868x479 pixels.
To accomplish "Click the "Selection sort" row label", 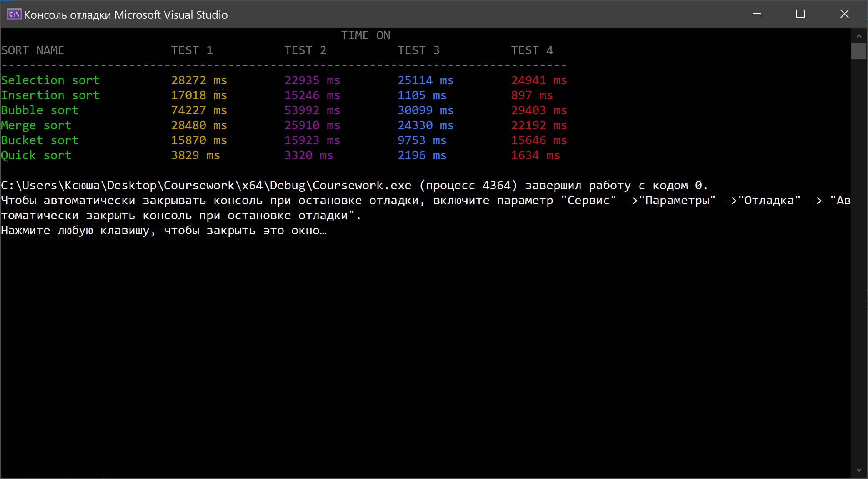I will point(50,80).
